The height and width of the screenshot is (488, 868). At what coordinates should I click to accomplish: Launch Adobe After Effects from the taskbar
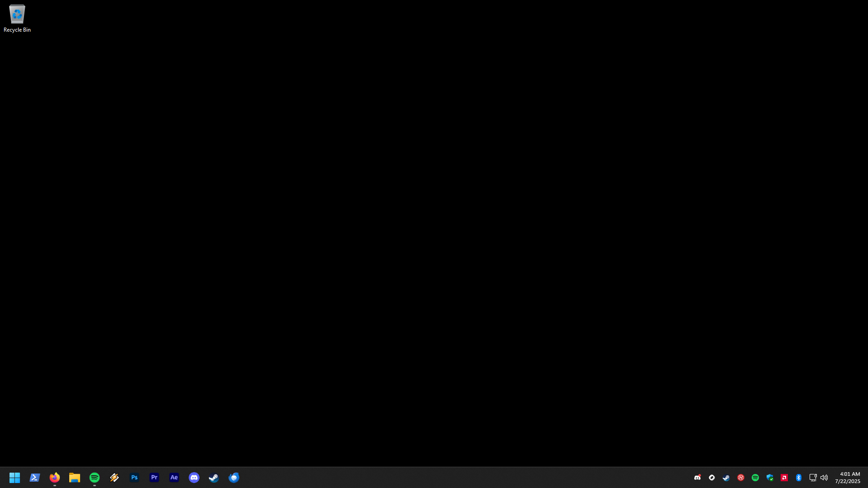(174, 478)
